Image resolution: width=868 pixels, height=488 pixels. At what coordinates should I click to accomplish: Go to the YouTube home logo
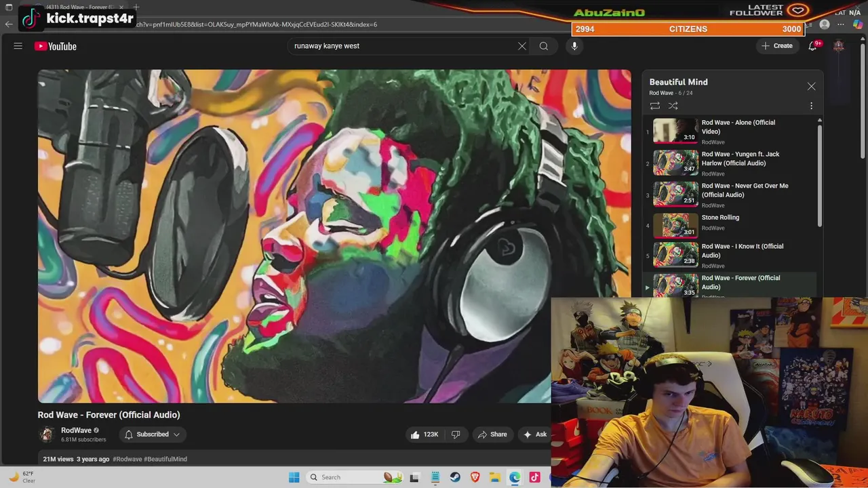(56, 46)
